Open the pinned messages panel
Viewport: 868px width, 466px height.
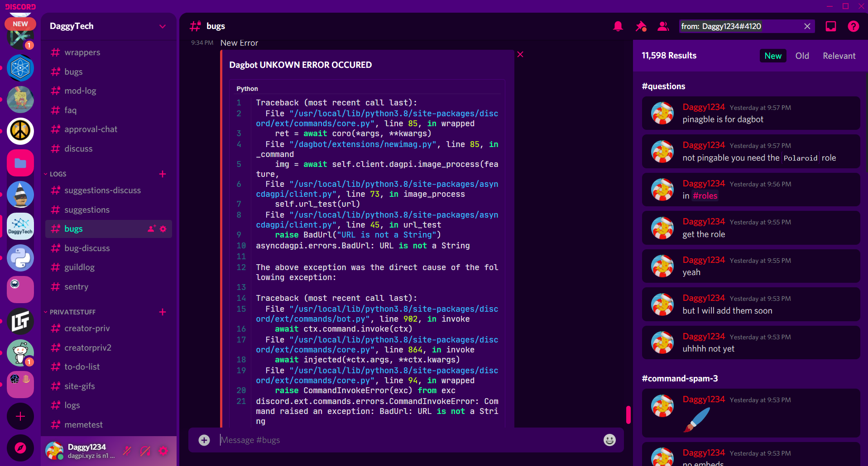click(641, 26)
